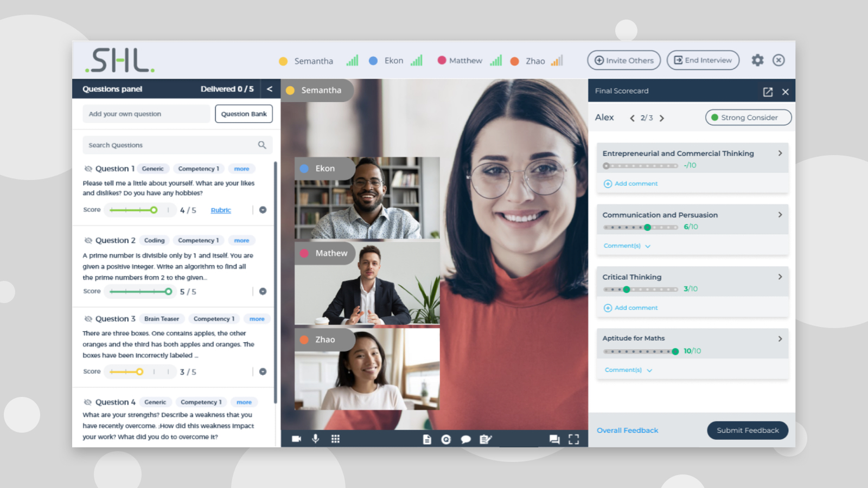
Task: Click search magnifier in Search Questions
Action: coord(262,145)
